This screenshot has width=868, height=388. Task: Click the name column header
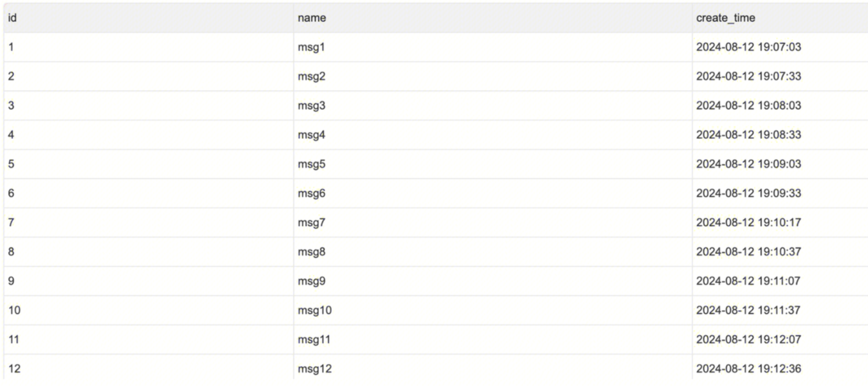tap(312, 18)
